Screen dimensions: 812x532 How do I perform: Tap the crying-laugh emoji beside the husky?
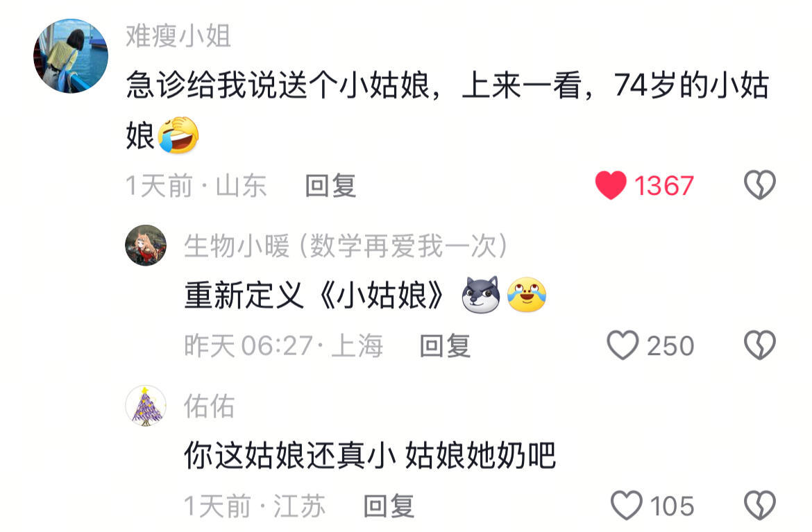click(x=527, y=295)
